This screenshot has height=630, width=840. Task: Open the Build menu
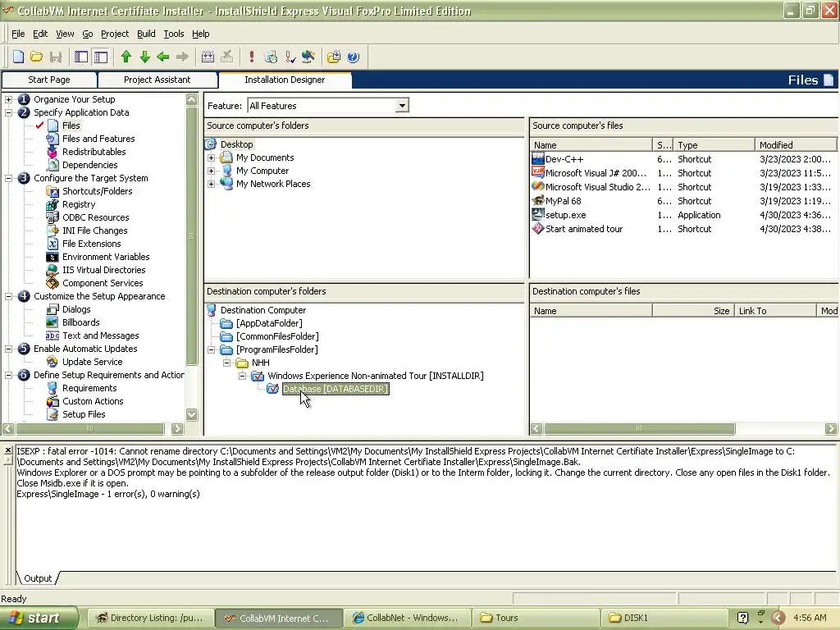pos(146,34)
